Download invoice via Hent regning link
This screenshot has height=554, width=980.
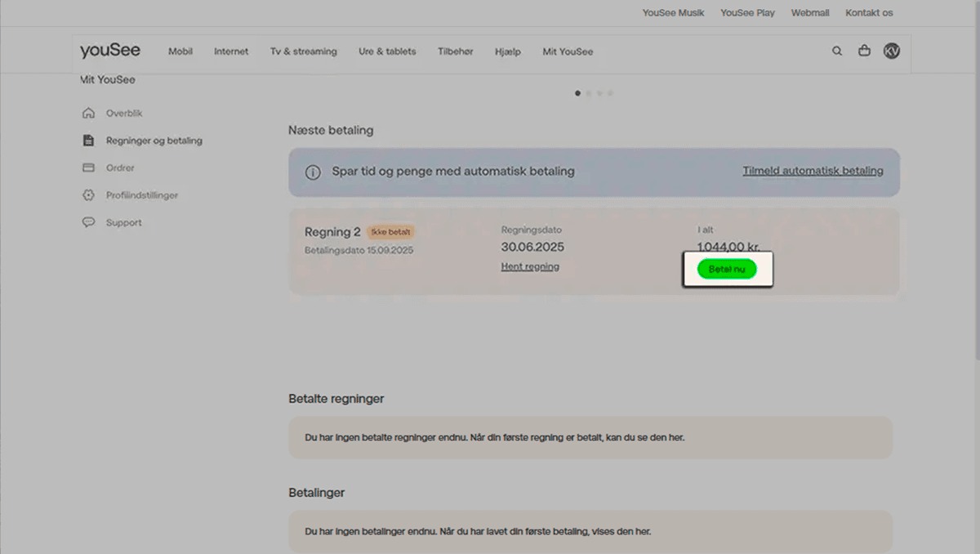click(x=530, y=266)
